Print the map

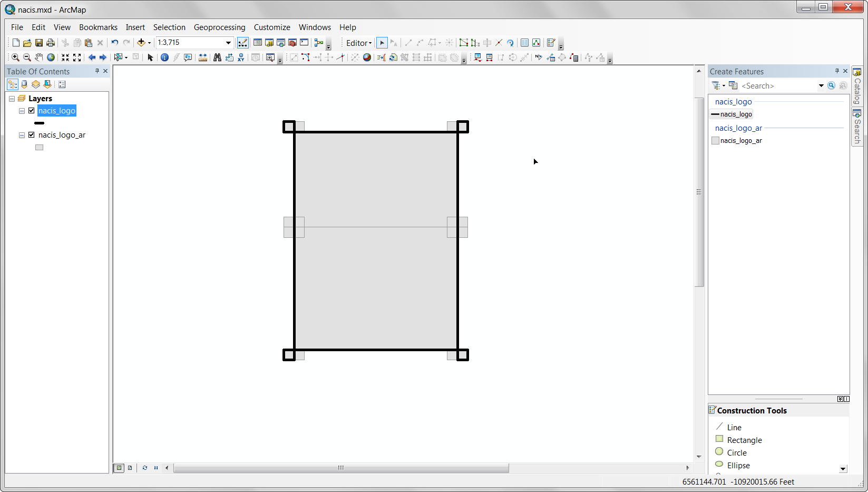pos(51,43)
